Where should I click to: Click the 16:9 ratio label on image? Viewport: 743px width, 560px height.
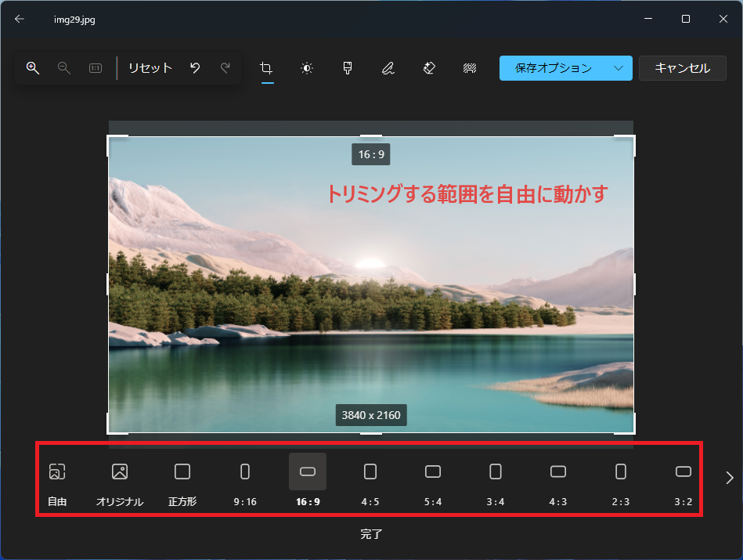[x=371, y=154]
